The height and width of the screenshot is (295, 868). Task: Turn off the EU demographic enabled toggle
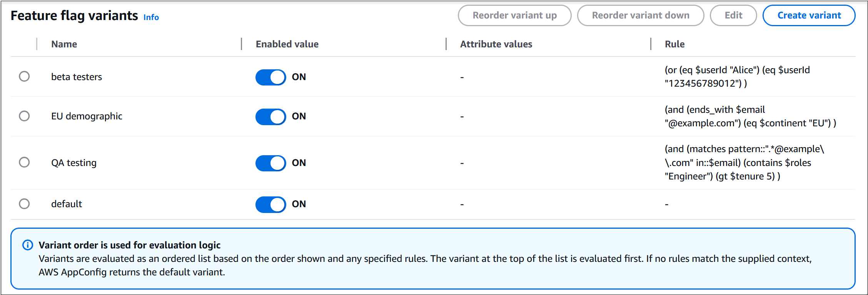pos(270,117)
